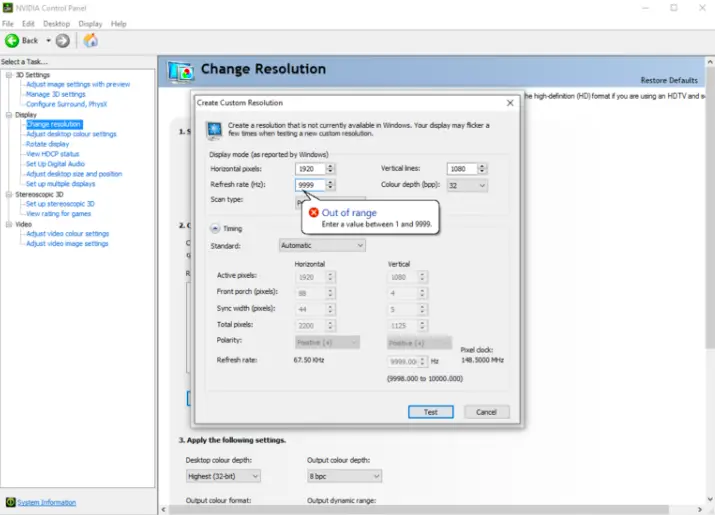Click the Horizontal pixels input field
Viewport: 715px width, 515px height.
[310, 169]
